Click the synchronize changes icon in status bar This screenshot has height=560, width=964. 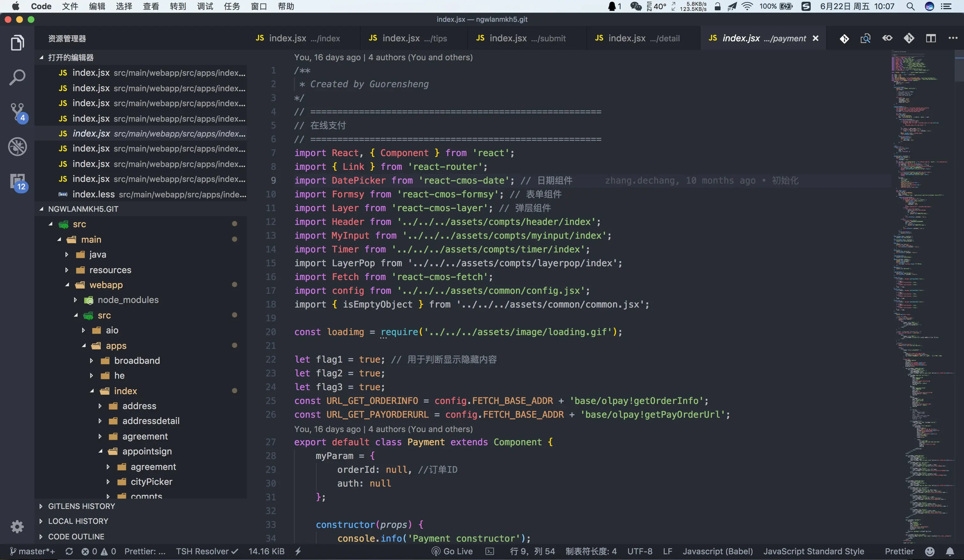[69, 551]
